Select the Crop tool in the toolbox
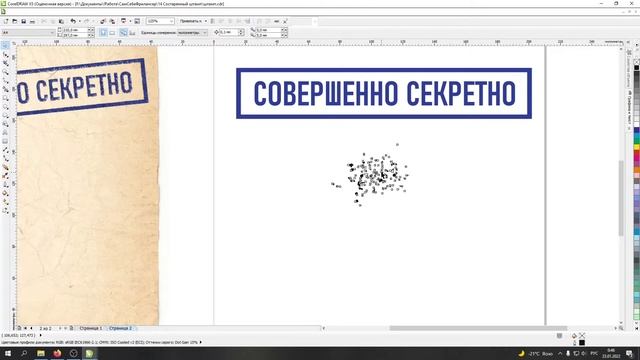Screen dimensions: 640x360 coord(6,63)
